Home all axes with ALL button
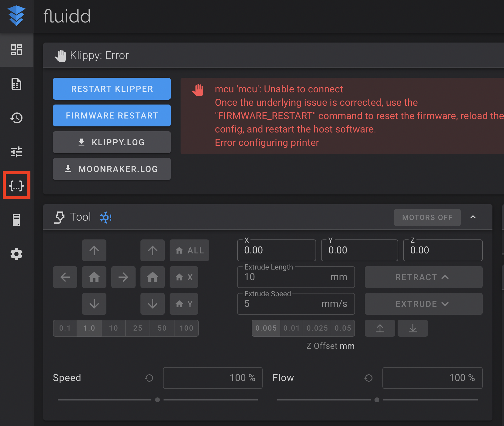This screenshot has width=504, height=426. [189, 250]
